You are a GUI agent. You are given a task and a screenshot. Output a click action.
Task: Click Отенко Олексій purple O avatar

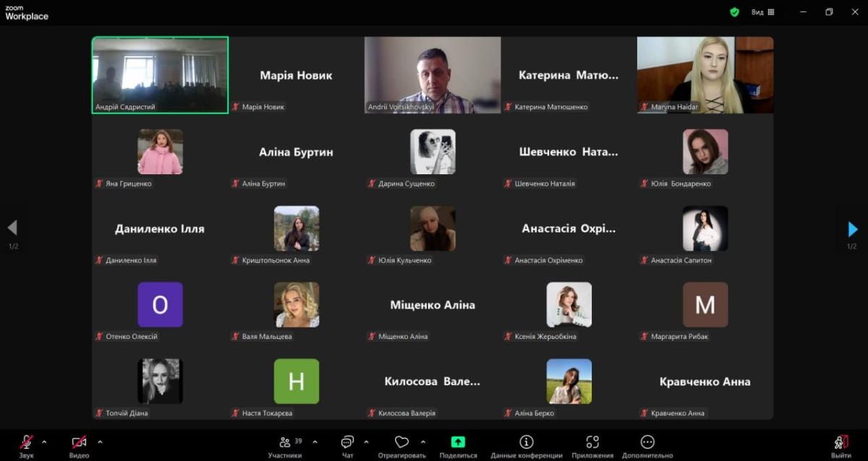pyautogui.click(x=160, y=305)
